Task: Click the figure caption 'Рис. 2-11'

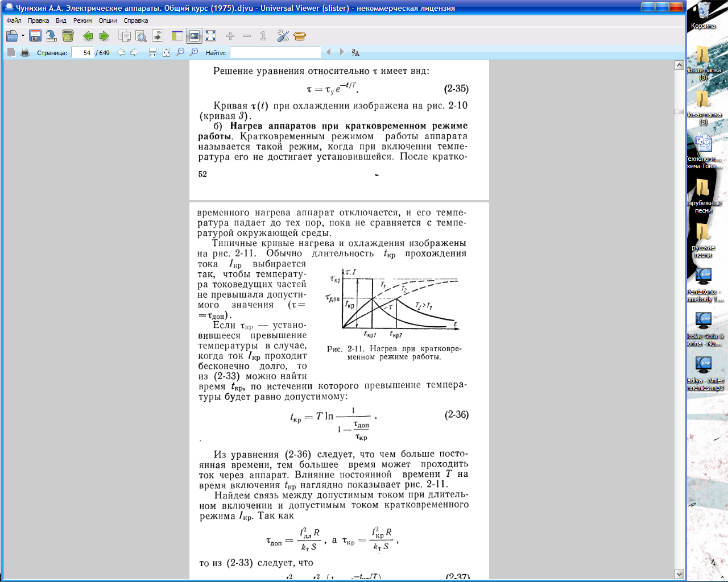Action: point(345,348)
